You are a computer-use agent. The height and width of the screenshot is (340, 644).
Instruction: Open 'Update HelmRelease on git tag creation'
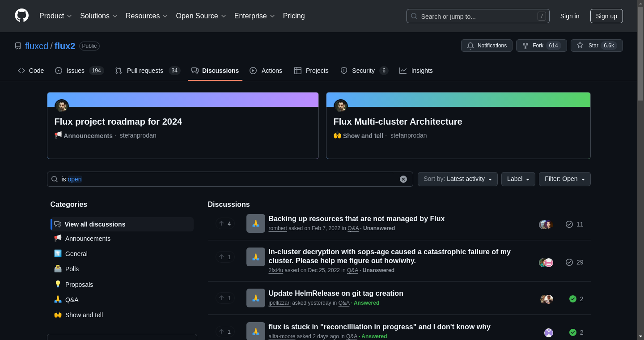(x=336, y=293)
